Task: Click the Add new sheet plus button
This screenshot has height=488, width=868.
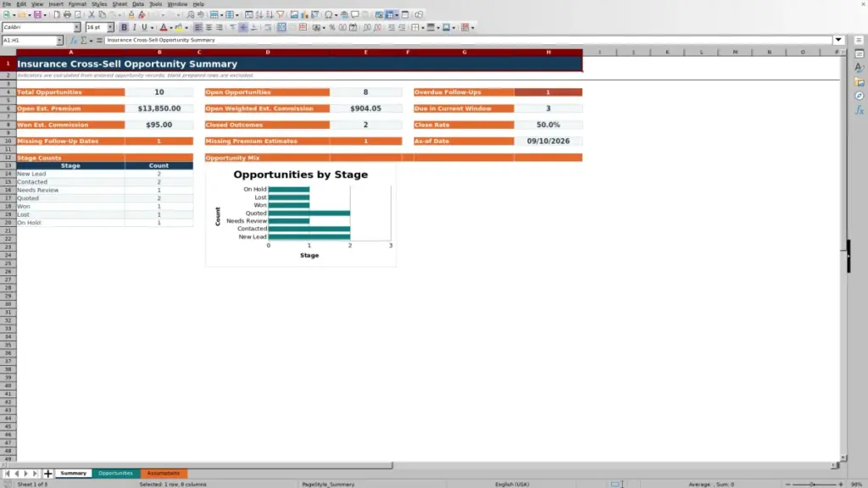Action: (47, 473)
